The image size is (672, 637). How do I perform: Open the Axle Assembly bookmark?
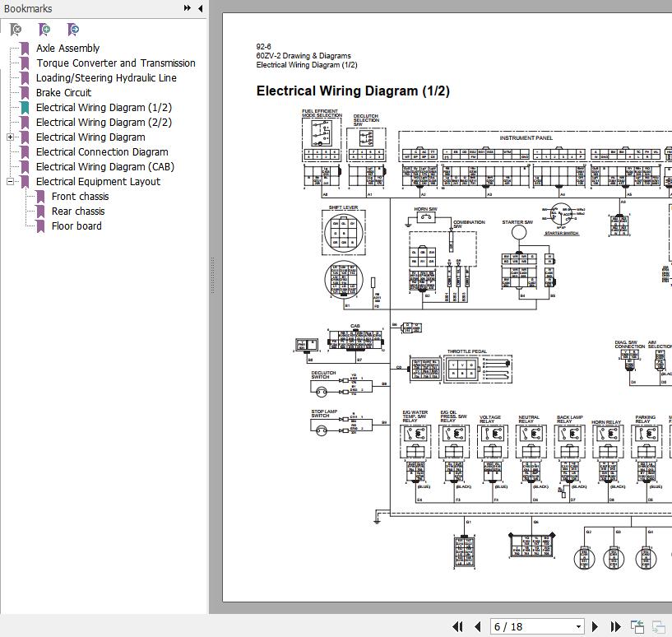67,49
